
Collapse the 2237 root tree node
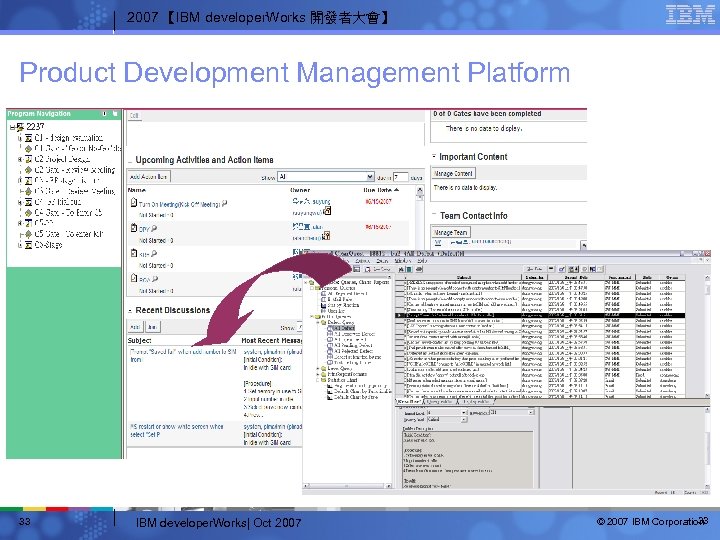point(12,127)
